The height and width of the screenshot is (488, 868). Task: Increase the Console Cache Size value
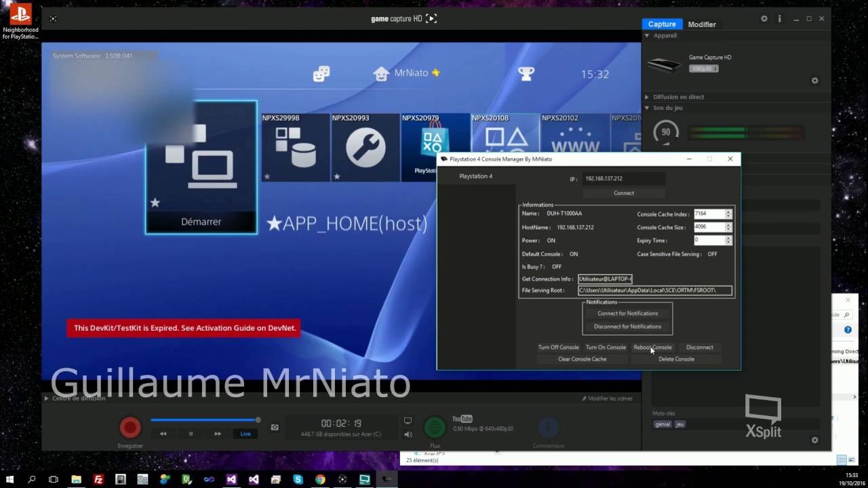click(728, 225)
